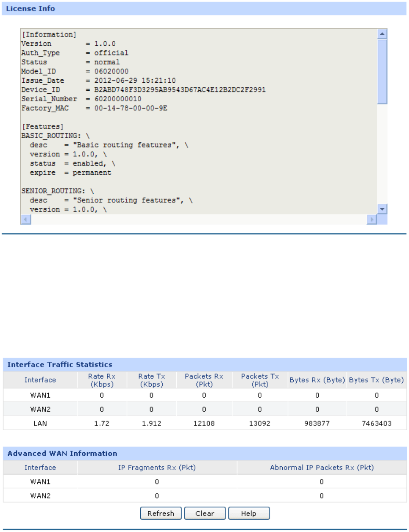Image resolution: width=409 pixels, height=532 pixels.
Task: Click the BASIC_ROUTING feature line
Action: [56, 136]
